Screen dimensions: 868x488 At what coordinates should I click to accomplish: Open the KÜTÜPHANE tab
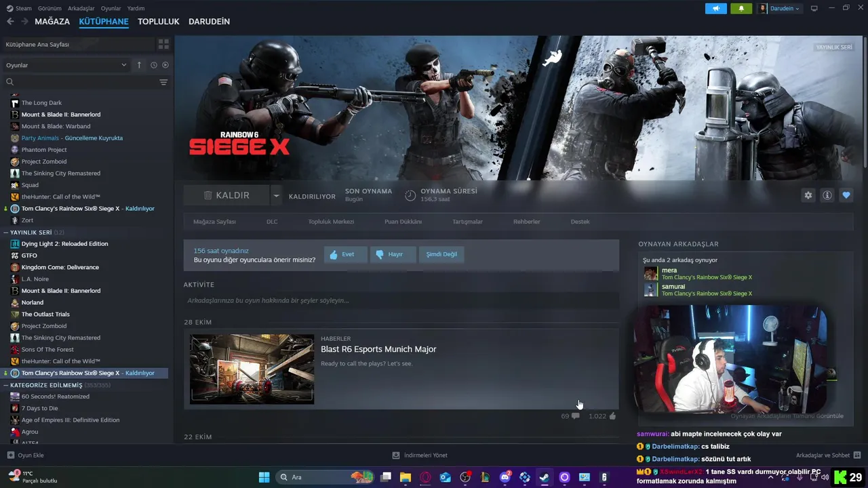[x=104, y=22]
